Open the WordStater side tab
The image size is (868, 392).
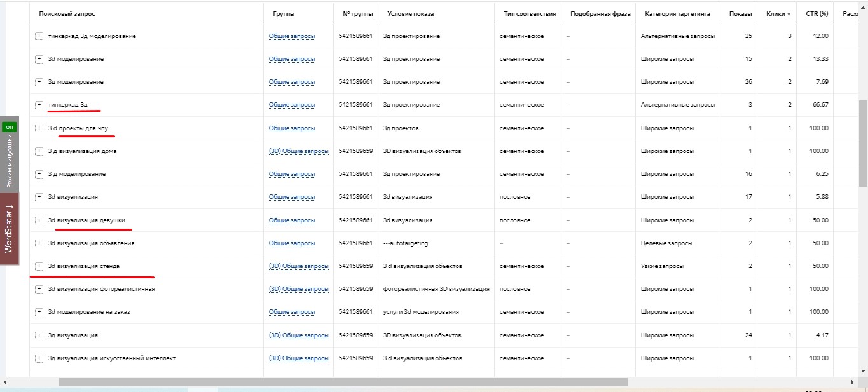pyautogui.click(x=9, y=228)
